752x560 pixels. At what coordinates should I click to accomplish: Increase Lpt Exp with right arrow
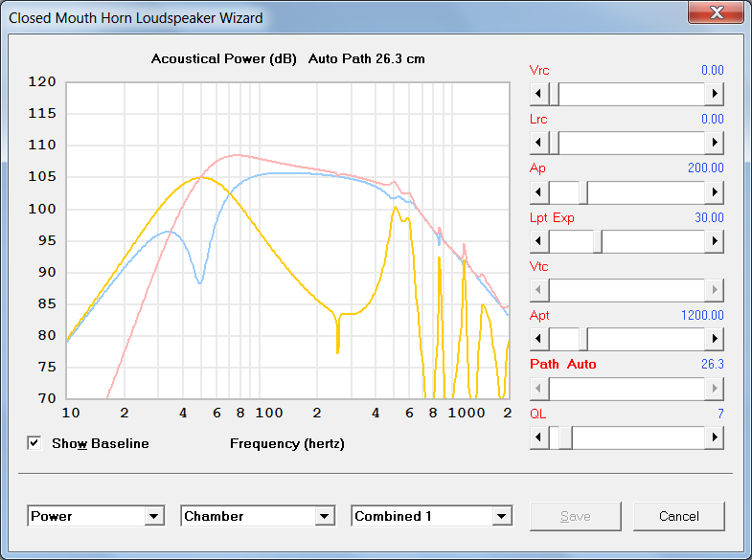tap(714, 241)
